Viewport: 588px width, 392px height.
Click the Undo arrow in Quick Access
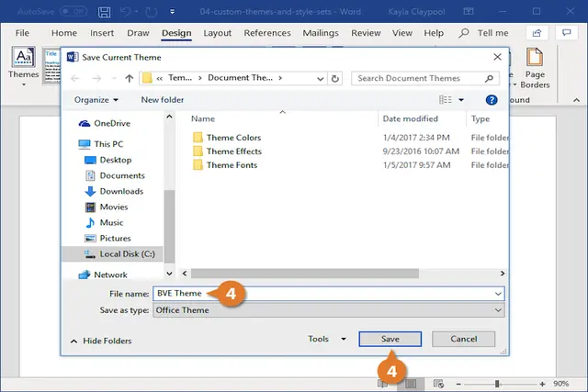coord(126,12)
